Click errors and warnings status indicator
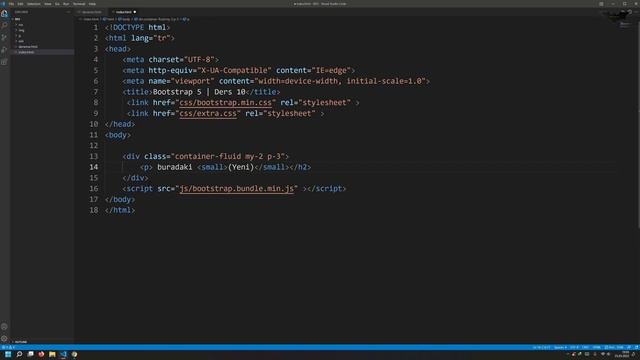The height and width of the screenshot is (360, 640). [x=8, y=347]
